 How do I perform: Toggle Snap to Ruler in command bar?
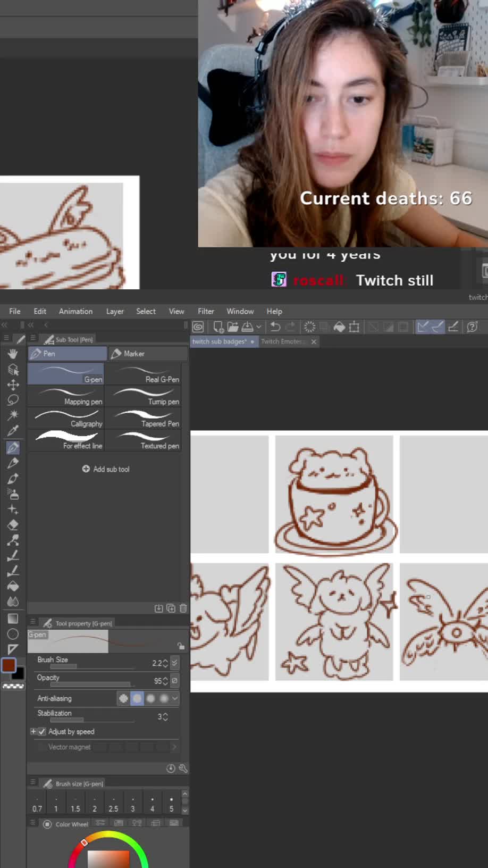point(423,327)
